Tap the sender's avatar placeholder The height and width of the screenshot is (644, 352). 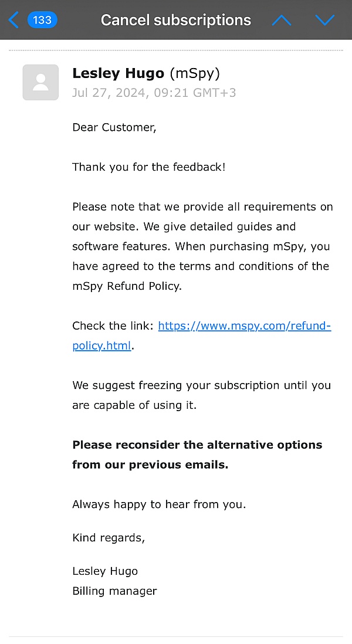pyautogui.click(x=40, y=82)
